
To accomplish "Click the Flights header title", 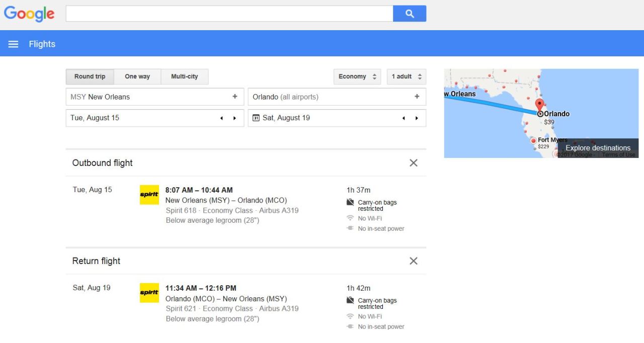I will point(42,44).
